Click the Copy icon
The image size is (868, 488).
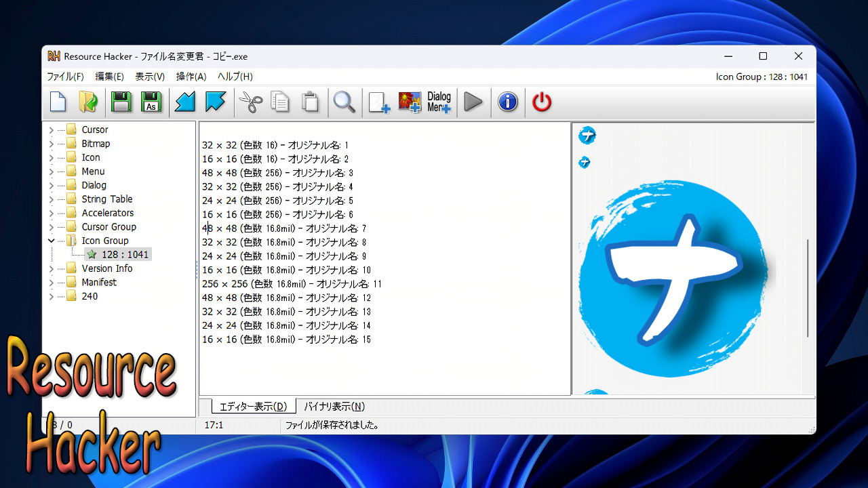tap(280, 102)
